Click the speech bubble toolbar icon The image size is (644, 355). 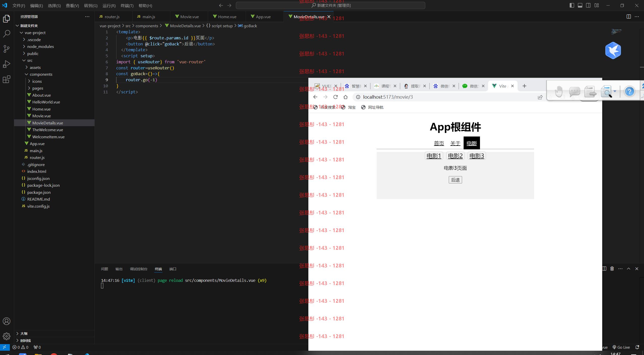[574, 91]
